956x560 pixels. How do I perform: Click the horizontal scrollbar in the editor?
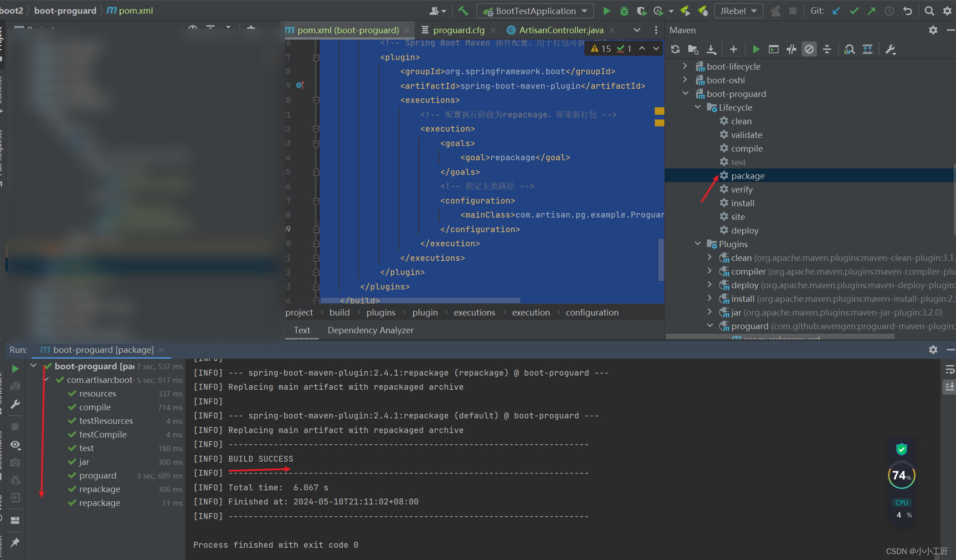pyautogui.click(x=421, y=300)
